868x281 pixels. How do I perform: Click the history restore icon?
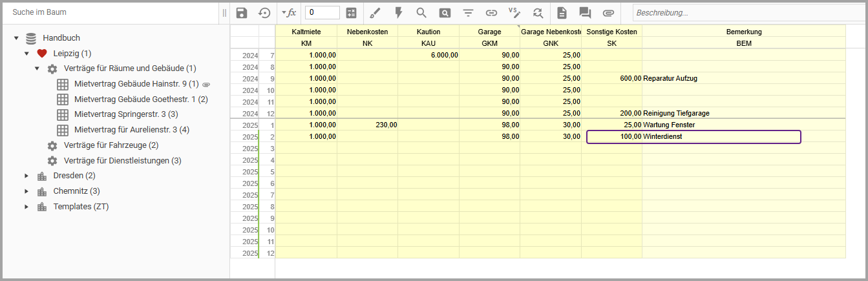tap(264, 12)
